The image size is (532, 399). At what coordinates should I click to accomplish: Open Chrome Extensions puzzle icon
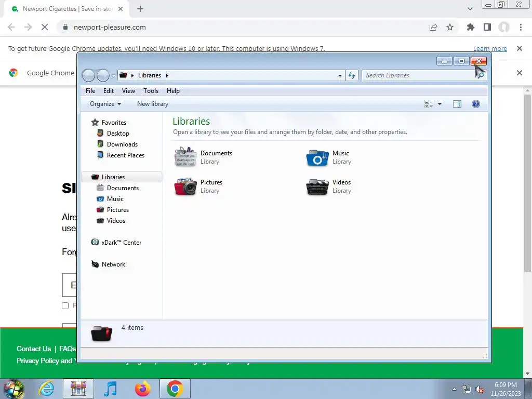[470, 27]
